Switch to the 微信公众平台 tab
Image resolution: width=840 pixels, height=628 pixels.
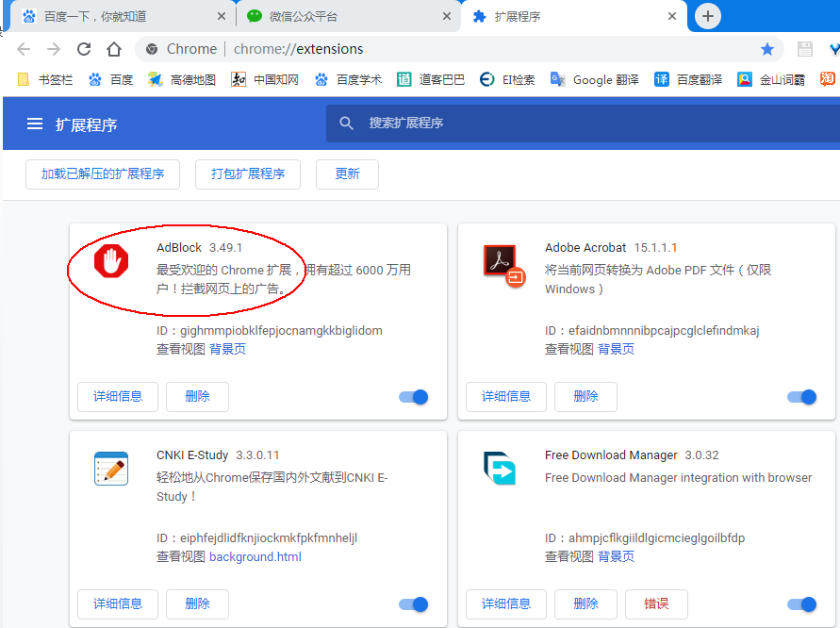pos(348,17)
